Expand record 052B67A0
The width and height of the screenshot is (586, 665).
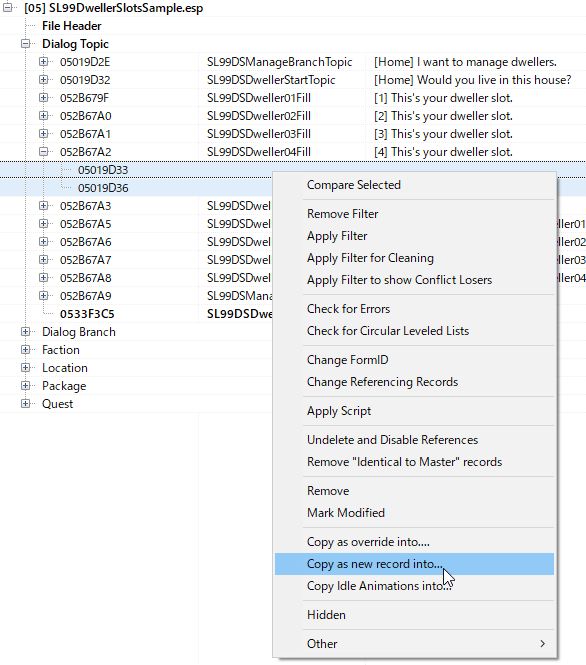pos(43,115)
